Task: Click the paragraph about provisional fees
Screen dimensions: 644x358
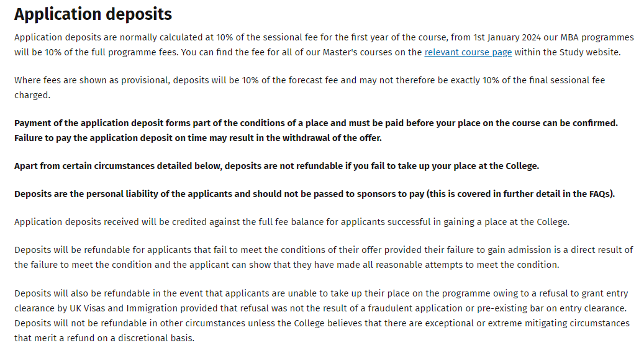Action: point(310,88)
